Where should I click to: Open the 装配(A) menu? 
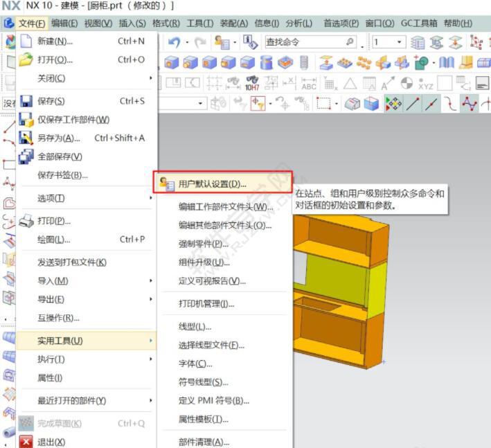(x=234, y=24)
